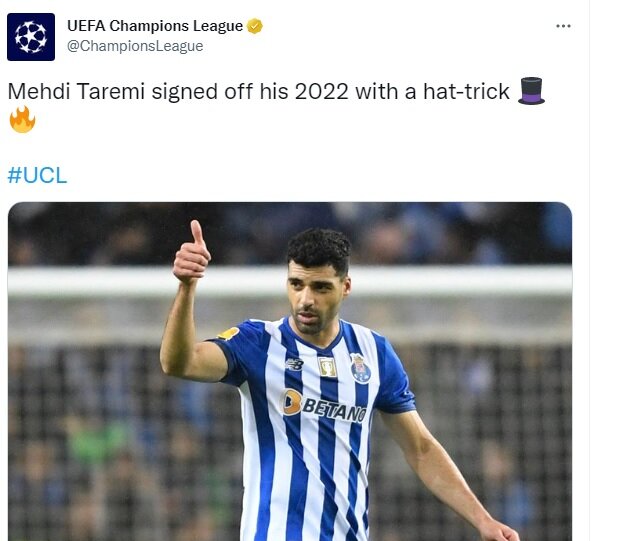The image size is (622, 541).
Task: Click the top hat emoji
Action: (532, 91)
